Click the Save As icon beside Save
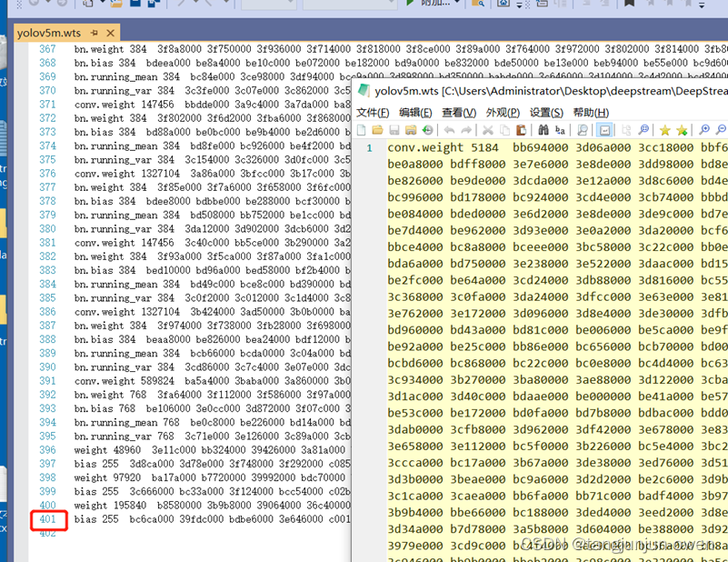This screenshot has height=562, width=728. click(411, 130)
